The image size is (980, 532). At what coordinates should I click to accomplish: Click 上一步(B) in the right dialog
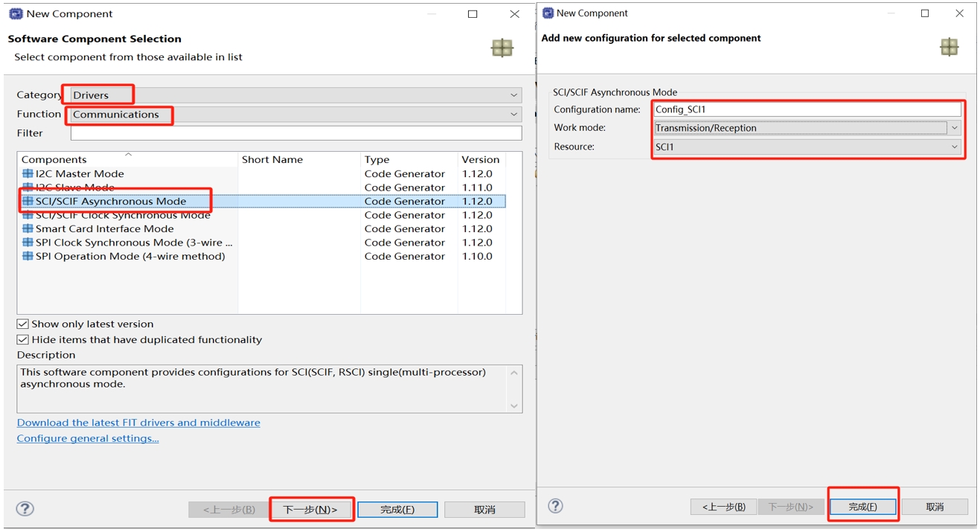point(724,507)
